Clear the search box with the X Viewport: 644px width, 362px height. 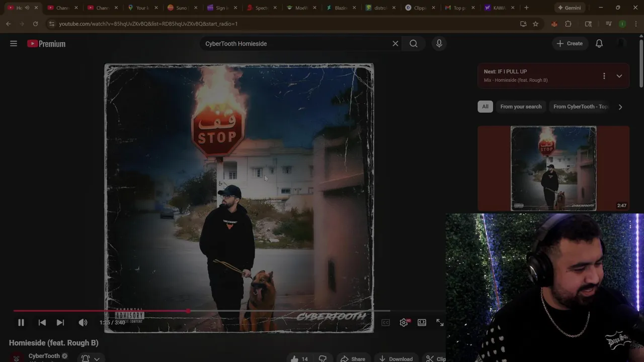[x=395, y=44]
